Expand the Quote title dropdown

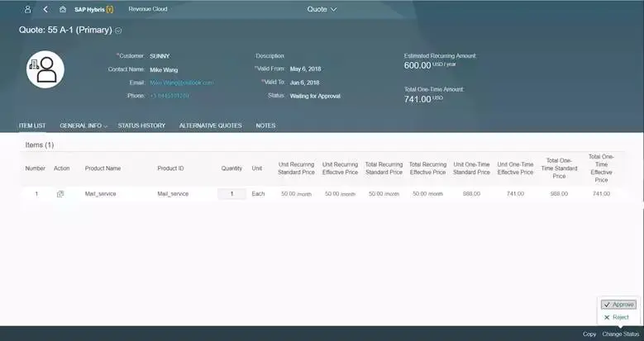pyautogui.click(x=322, y=9)
